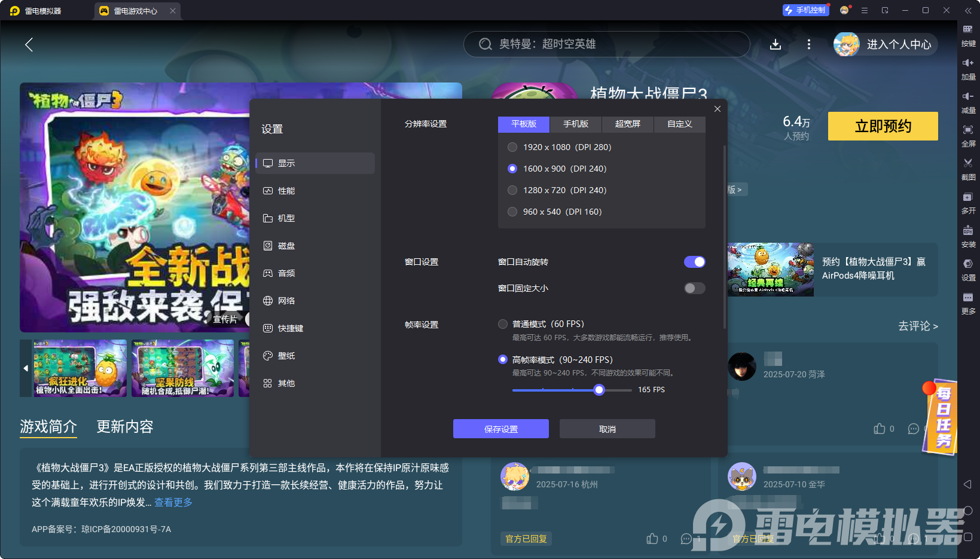
Task: Open 机型 settings category
Action: pyautogui.click(x=315, y=218)
